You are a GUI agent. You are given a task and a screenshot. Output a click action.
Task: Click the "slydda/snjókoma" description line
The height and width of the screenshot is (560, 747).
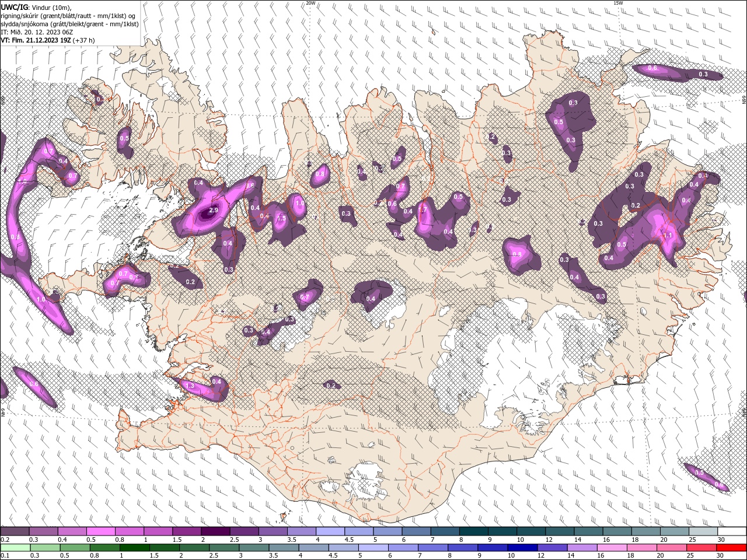70,24
